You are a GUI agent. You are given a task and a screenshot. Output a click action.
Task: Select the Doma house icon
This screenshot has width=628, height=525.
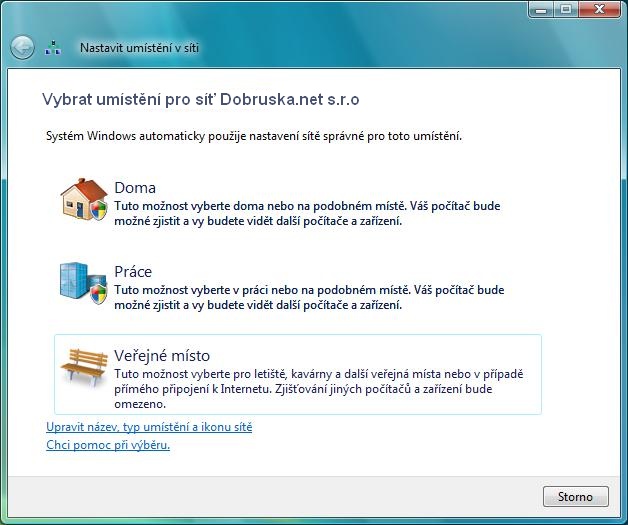[80, 198]
